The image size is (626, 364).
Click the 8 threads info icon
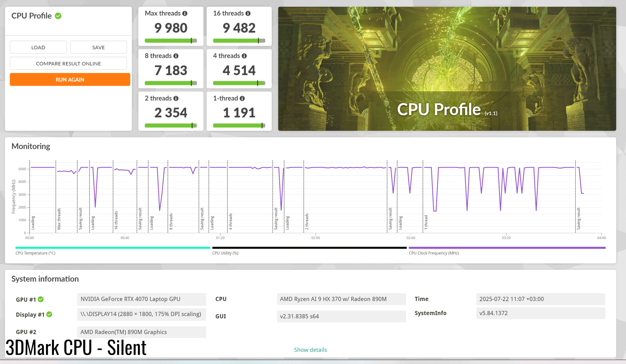pyautogui.click(x=176, y=56)
